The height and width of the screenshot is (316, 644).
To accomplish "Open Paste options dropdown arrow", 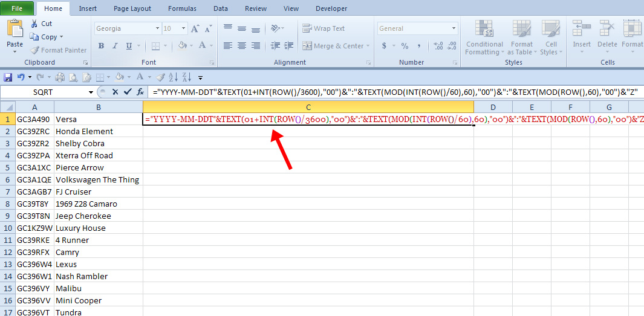I will pyautogui.click(x=15, y=52).
